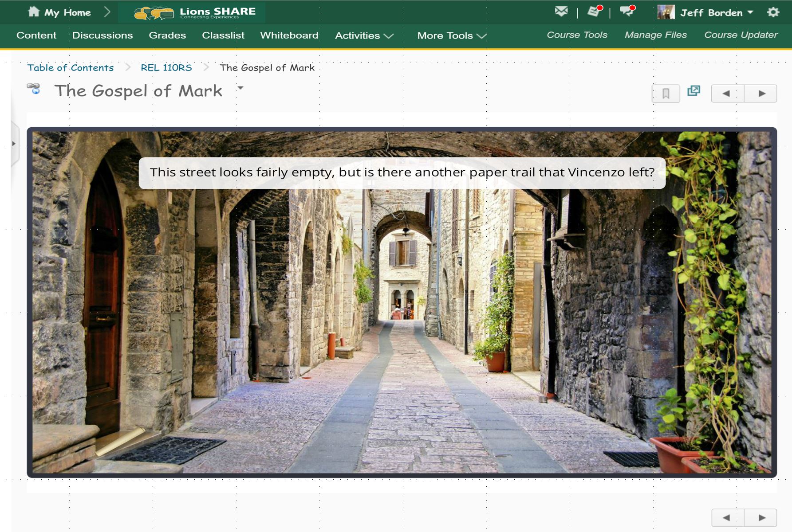Check subscription alerts notification icon

pyautogui.click(x=593, y=12)
